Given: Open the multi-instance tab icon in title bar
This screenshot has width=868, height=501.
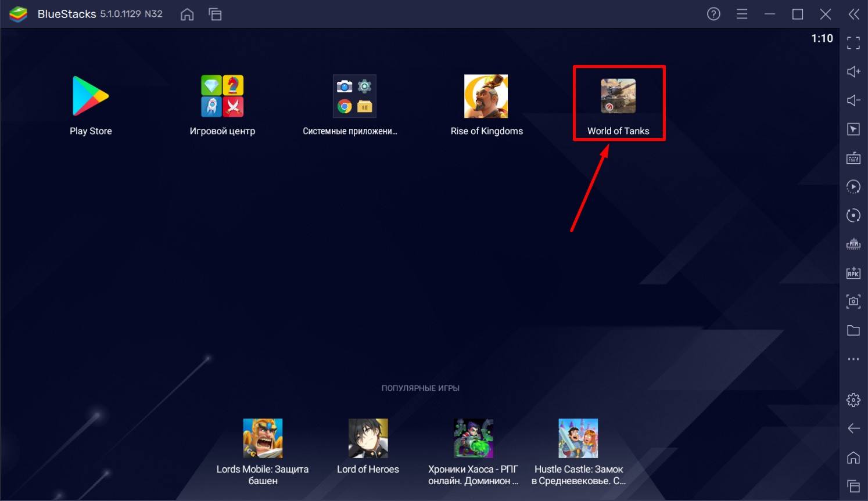Looking at the screenshot, I should point(215,15).
